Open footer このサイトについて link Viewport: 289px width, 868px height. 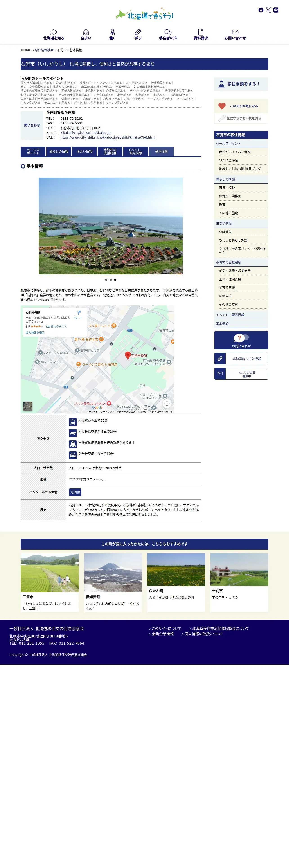pos(165,628)
